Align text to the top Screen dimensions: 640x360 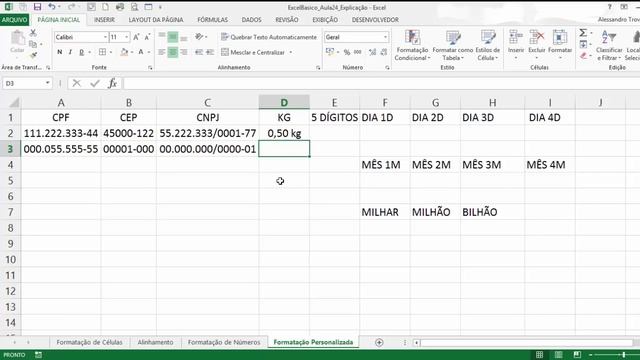162,37
